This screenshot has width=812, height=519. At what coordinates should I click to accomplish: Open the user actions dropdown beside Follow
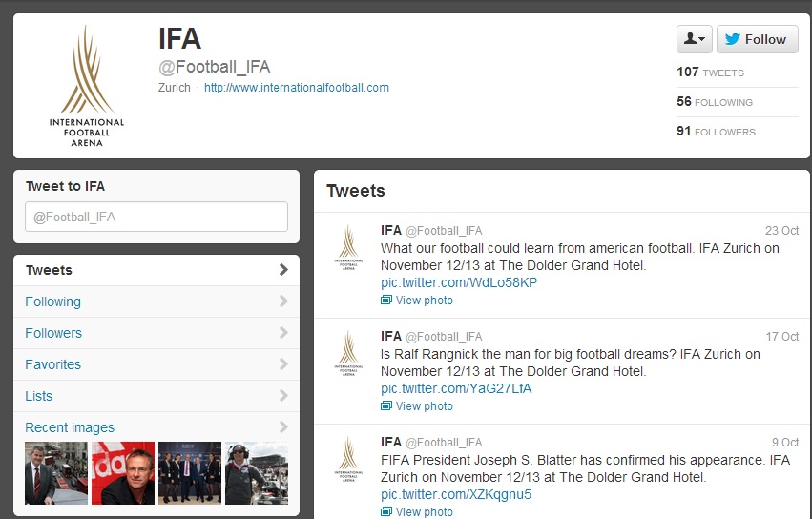tap(694, 39)
